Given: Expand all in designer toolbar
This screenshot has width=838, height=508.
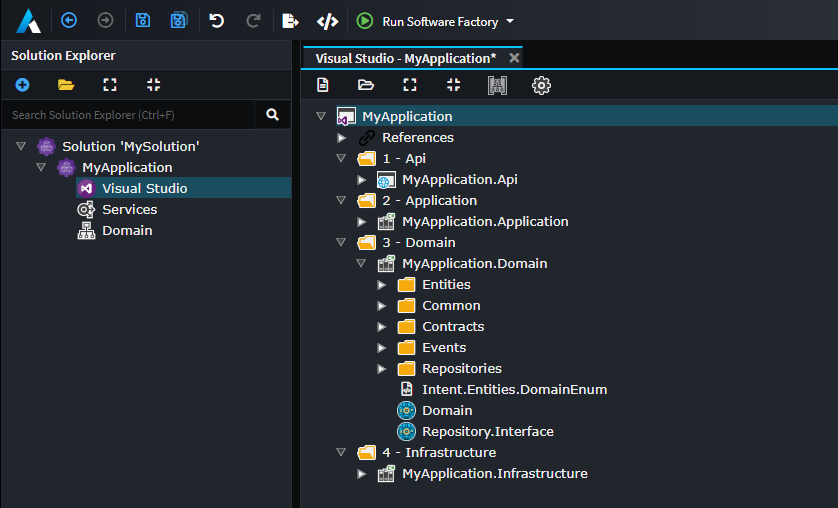Looking at the screenshot, I should tap(410, 84).
